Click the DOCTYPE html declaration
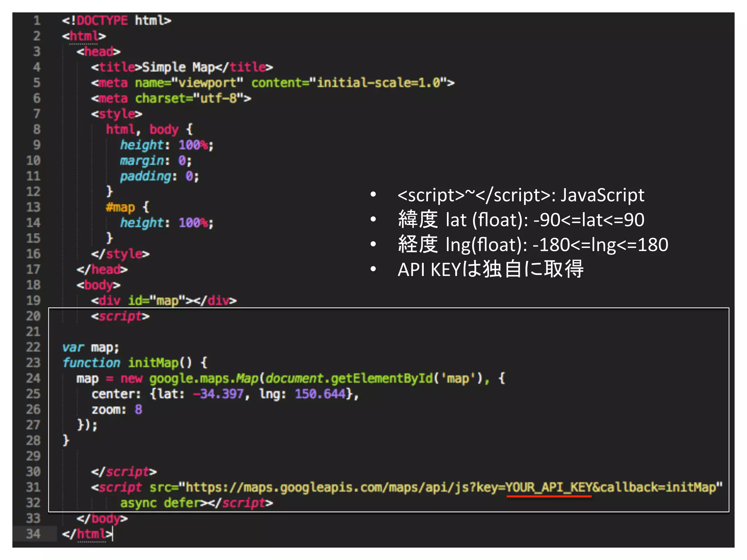Viewport: 747px width, 560px height. coord(117,20)
